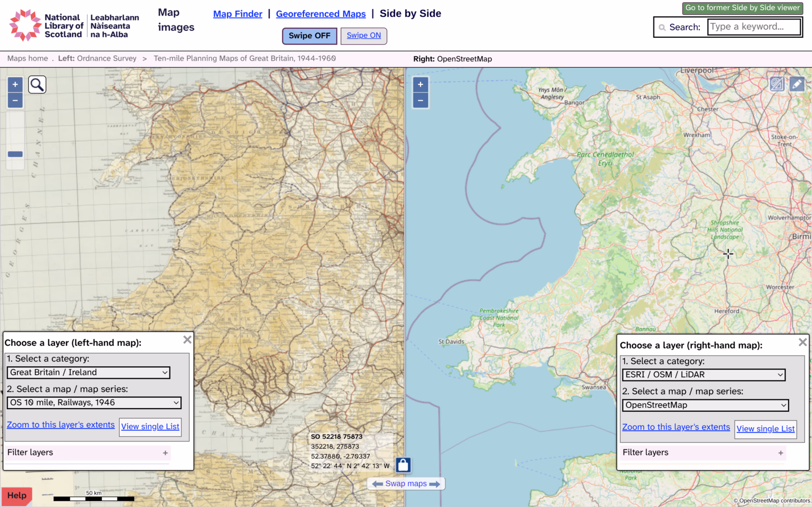The width and height of the screenshot is (812, 507).
Task: Expand Filter layers in right panel
Action: (703, 453)
